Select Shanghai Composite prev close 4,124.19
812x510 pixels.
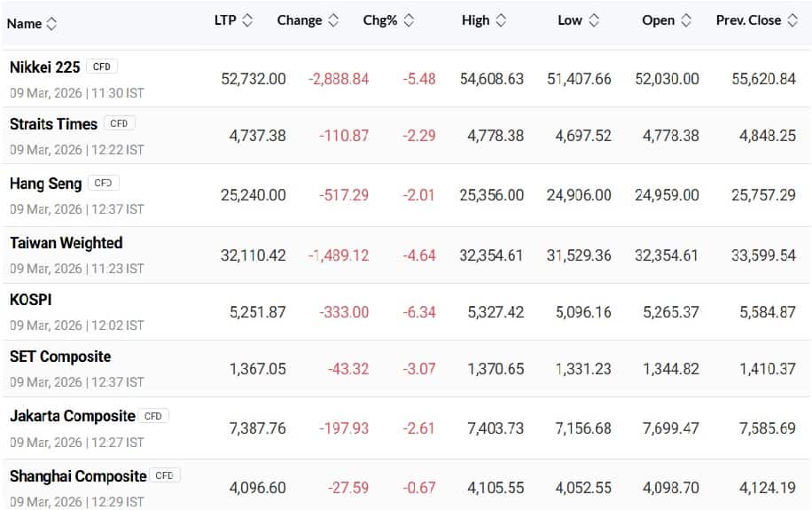(x=768, y=488)
